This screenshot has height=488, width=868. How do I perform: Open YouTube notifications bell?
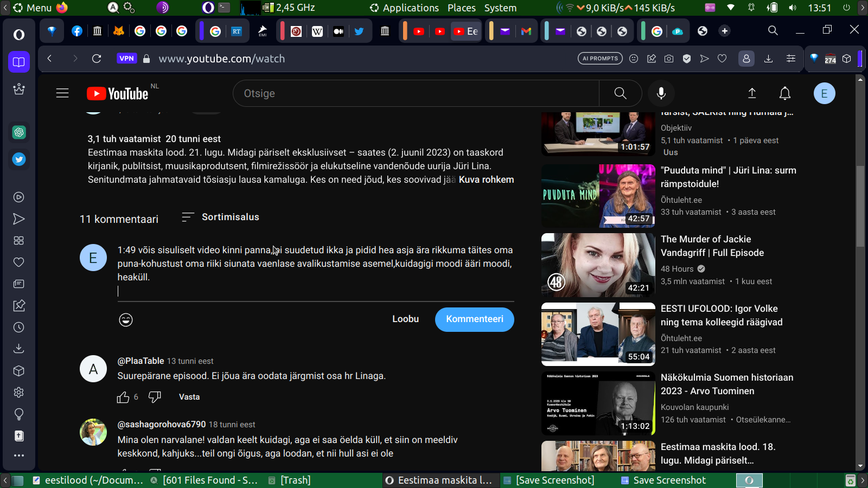click(x=785, y=93)
